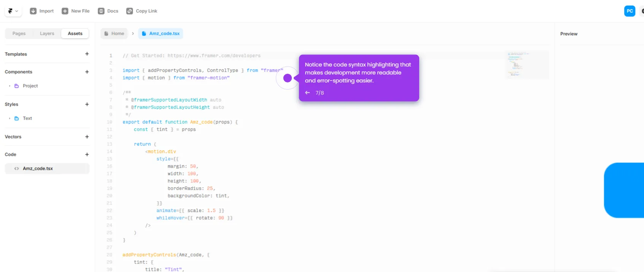Open the PC user avatar
The image size is (644, 272).
(x=630, y=11)
